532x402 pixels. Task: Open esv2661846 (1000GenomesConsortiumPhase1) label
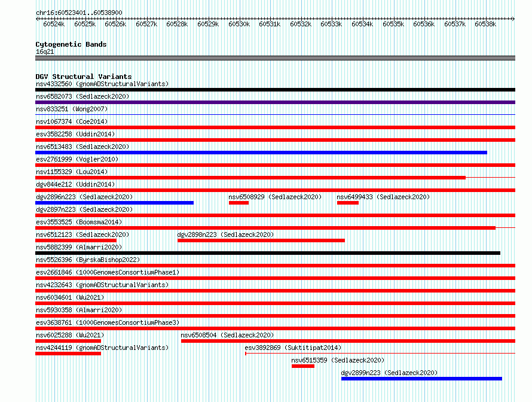tap(108, 272)
